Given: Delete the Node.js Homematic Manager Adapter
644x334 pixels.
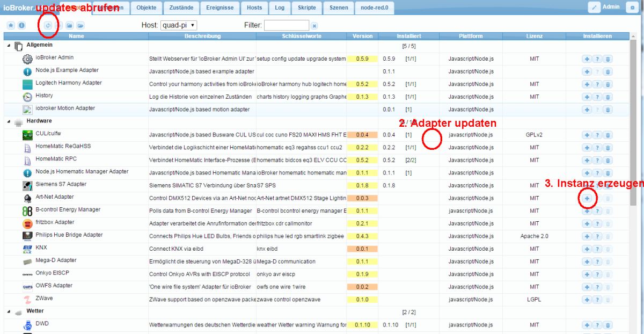Looking at the screenshot, I should [608, 173].
